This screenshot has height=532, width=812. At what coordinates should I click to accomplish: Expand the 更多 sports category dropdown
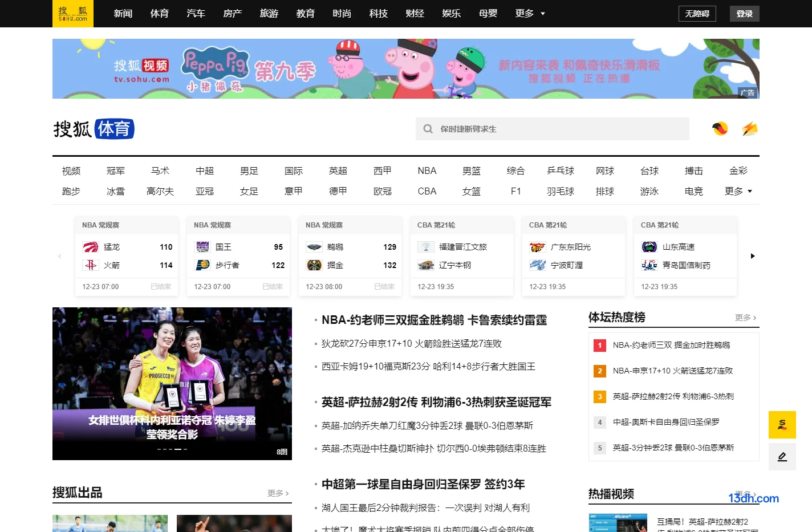pos(738,192)
